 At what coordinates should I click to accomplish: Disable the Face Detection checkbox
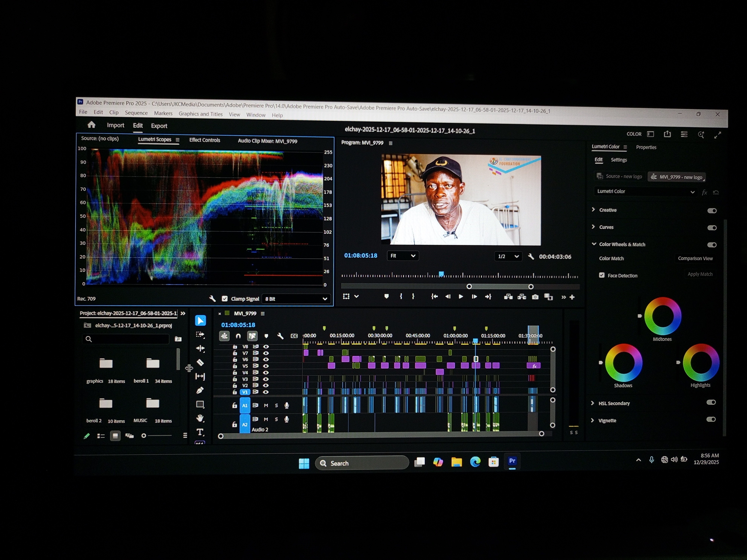point(602,275)
